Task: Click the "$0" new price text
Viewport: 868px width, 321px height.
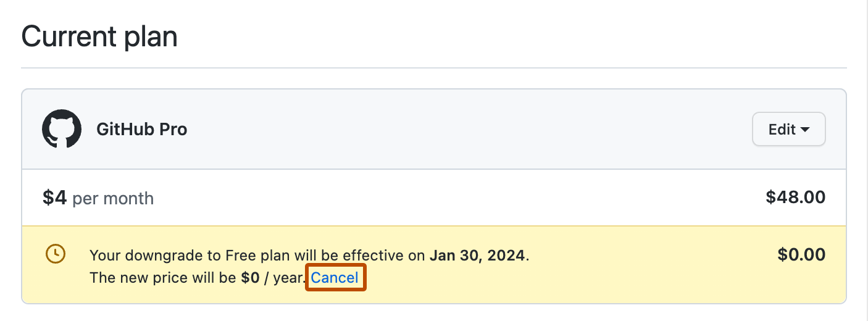Action: click(250, 278)
